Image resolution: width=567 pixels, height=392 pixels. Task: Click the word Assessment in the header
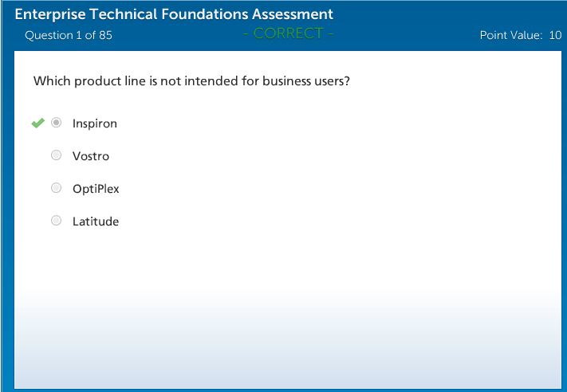pyautogui.click(x=289, y=14)
